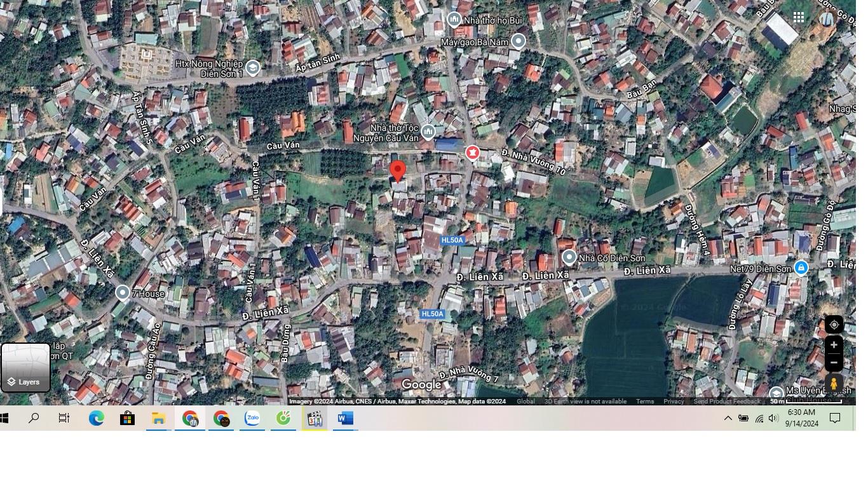Open the Nhà thờ họ Bùi marker

point(454,20)
